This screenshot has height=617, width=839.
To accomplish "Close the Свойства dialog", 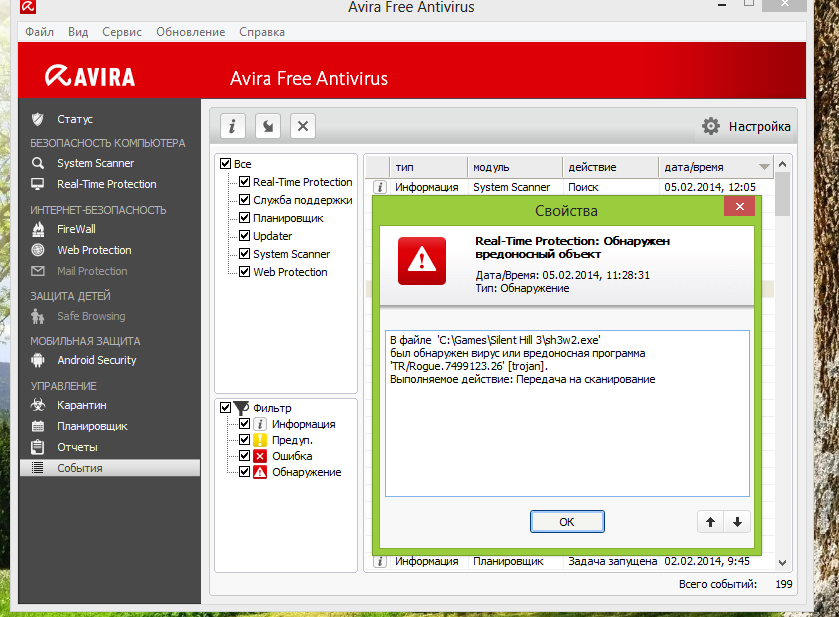I will pyautogui.click(x=739, y=207).
